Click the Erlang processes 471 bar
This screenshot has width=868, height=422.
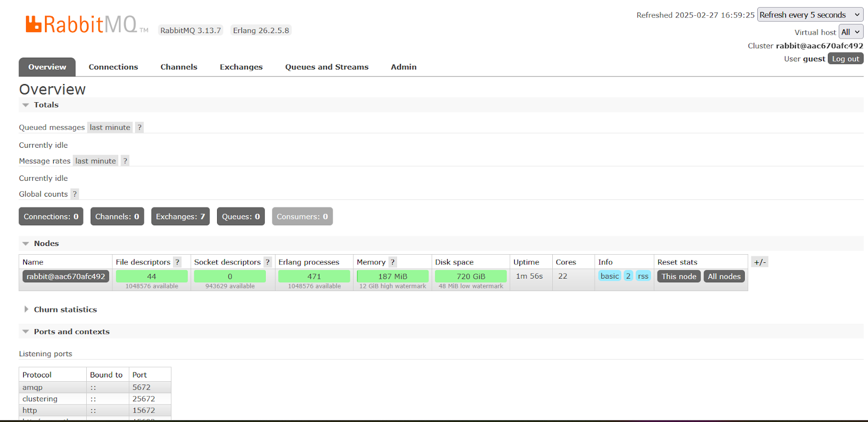(x=314, y=276)
